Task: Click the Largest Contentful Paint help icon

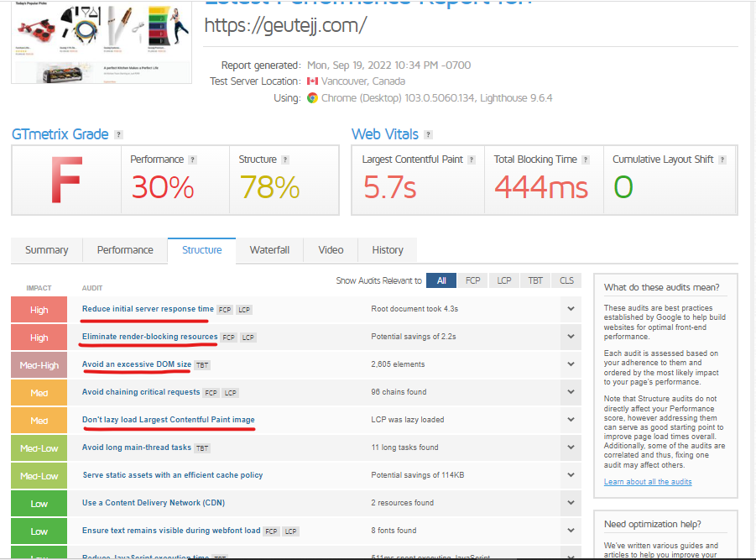Action: [x=472, y=160]
